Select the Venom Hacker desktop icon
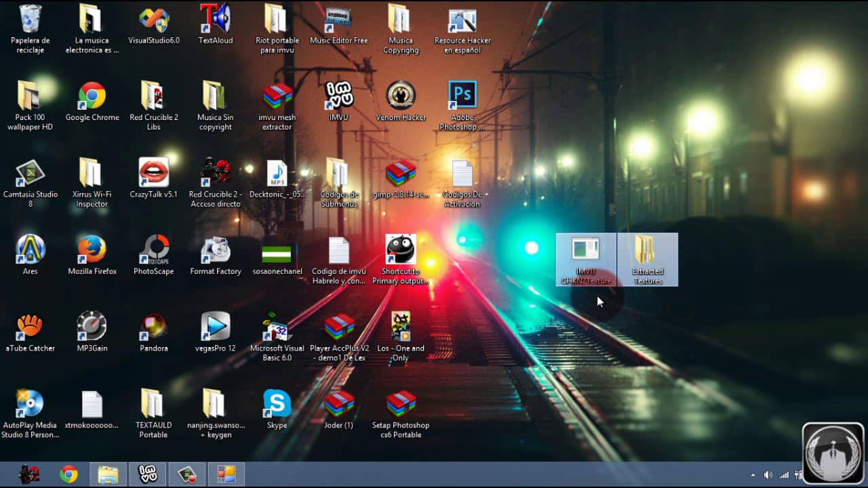This screenshot has width=868, height=488. click(x=400, y=96)
